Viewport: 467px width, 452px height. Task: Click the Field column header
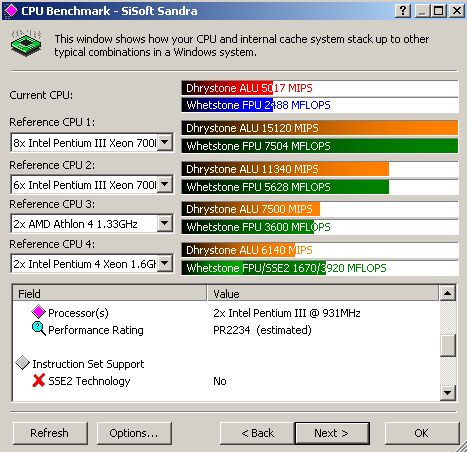[110, 293]
